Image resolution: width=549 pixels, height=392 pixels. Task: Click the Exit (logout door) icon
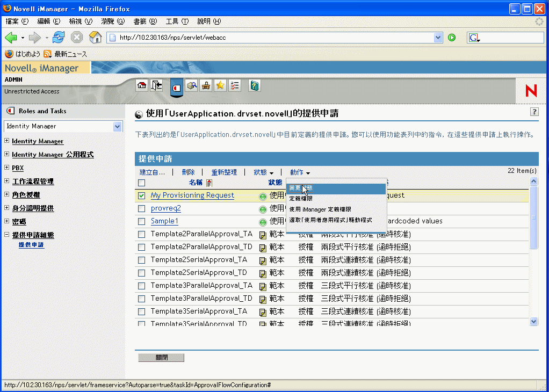coord(156,85)
